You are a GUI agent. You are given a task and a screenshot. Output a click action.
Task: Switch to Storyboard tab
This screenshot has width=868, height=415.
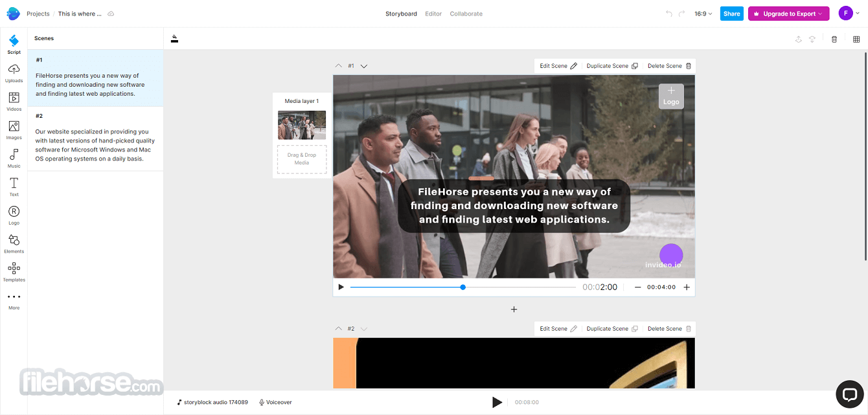click(401, 14)
